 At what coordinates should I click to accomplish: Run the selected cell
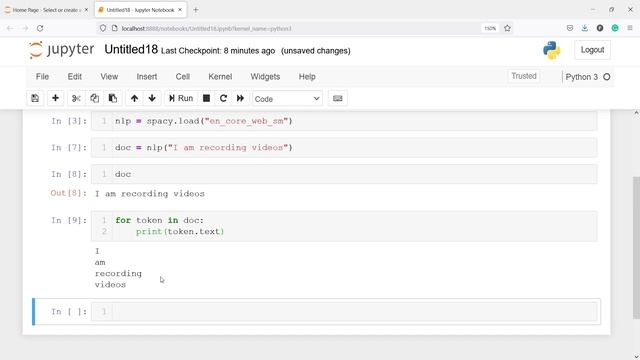tap(181, 98)
